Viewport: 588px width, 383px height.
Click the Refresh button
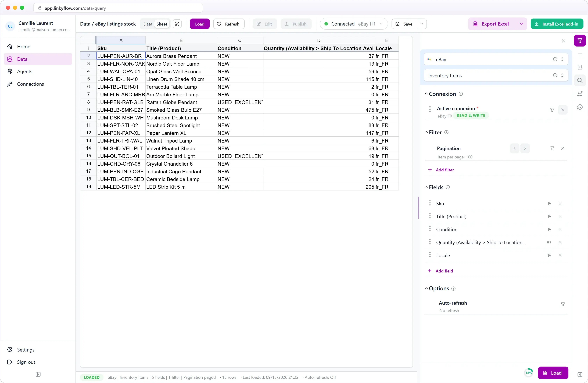point(229,24)
